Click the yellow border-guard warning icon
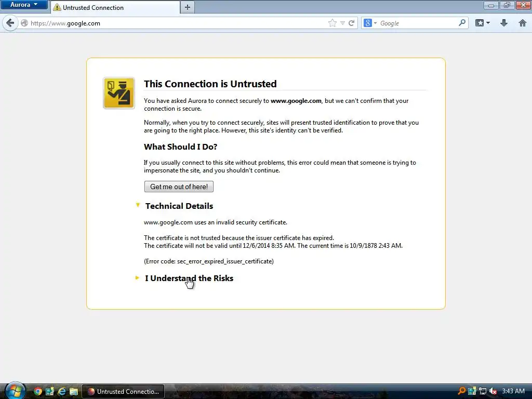The image size is (532, 399). [x=119, y=93]
